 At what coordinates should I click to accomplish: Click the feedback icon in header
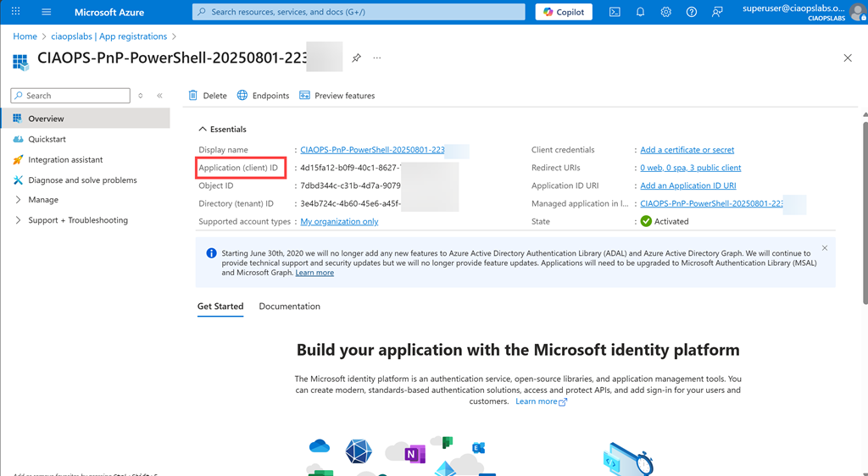[718, 12]
